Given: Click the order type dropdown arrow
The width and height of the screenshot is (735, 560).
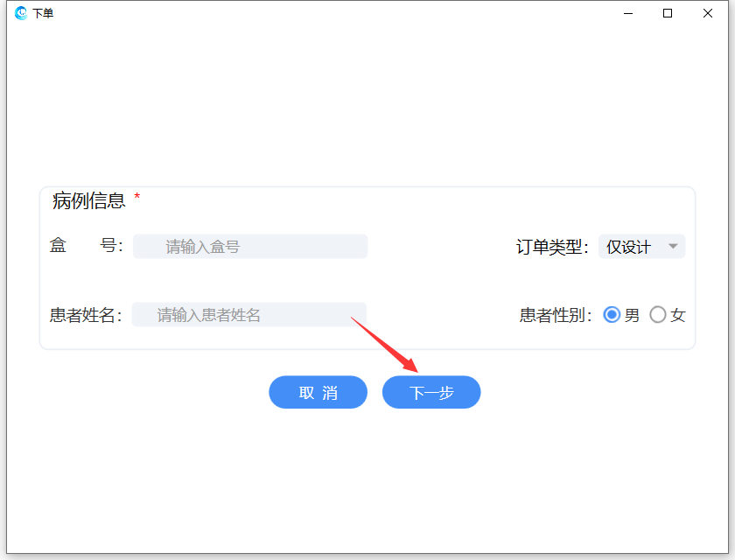Looking at the screenshot, I should coord(673,247).
